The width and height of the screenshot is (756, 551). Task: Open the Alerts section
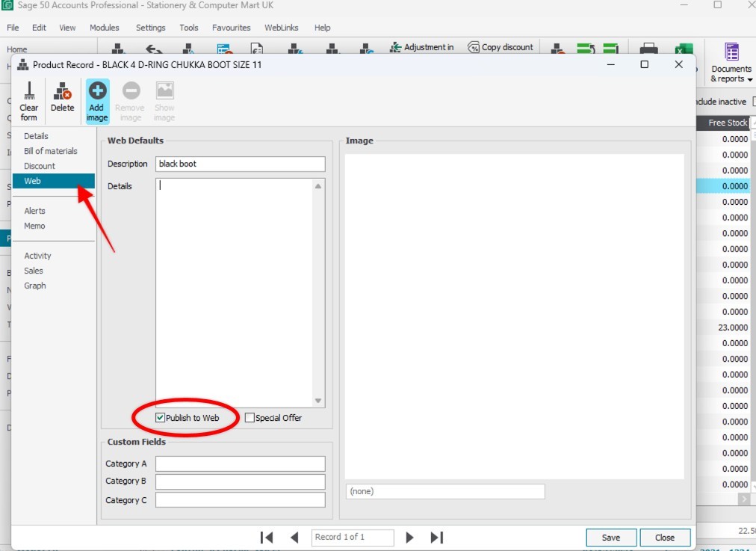[34, 211]
